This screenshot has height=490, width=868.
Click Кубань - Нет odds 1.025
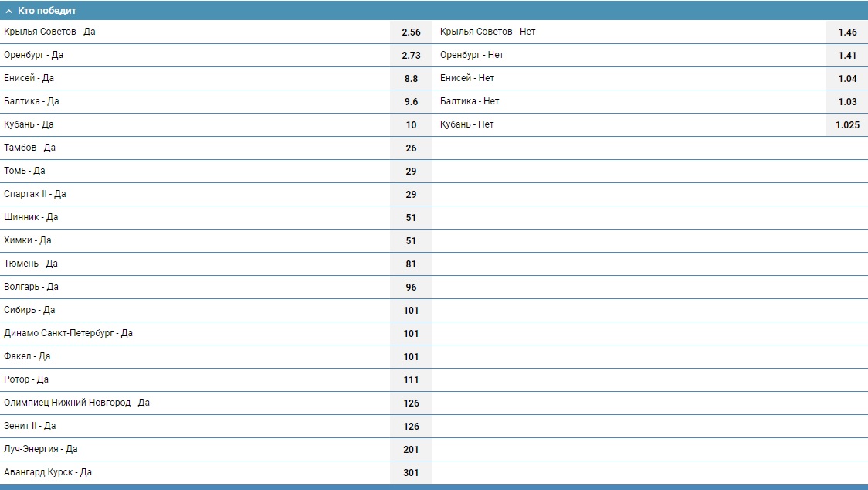tap(847, 125)
